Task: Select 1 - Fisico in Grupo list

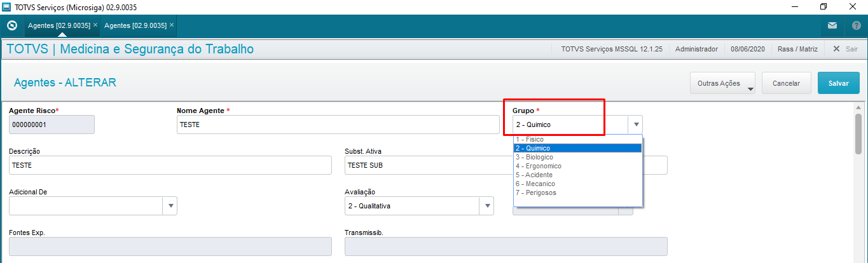Action: [577, 139]
